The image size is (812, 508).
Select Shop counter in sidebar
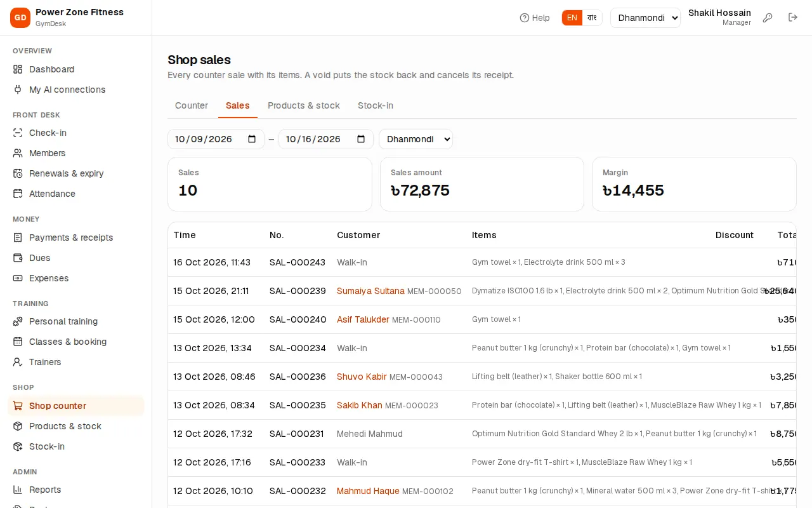point(76,406)
